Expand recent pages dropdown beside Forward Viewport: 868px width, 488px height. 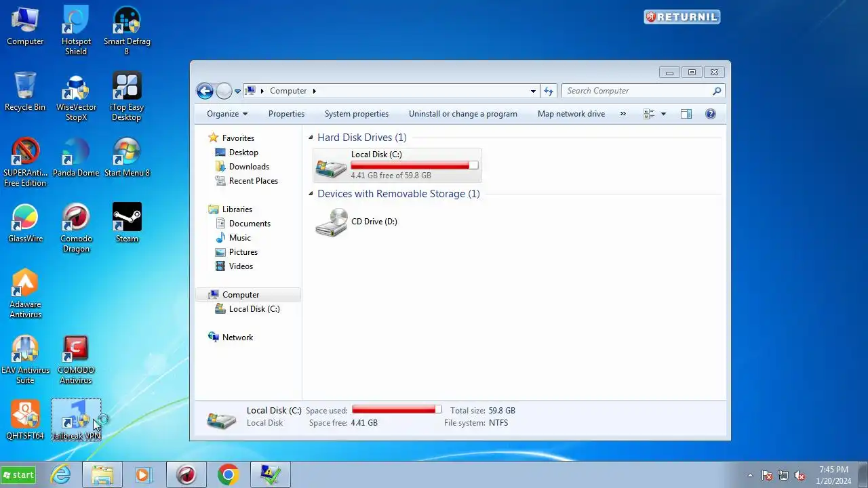(237, 91)
